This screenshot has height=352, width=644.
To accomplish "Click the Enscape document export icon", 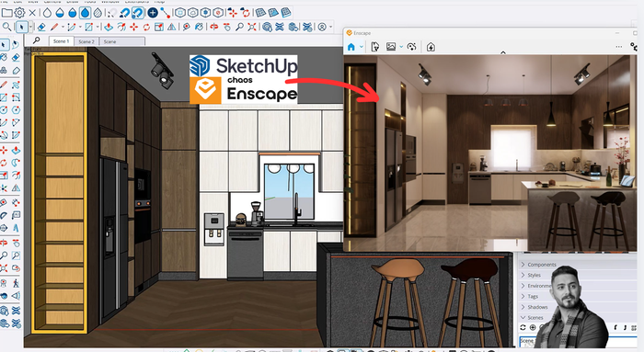I will (374, 47).
